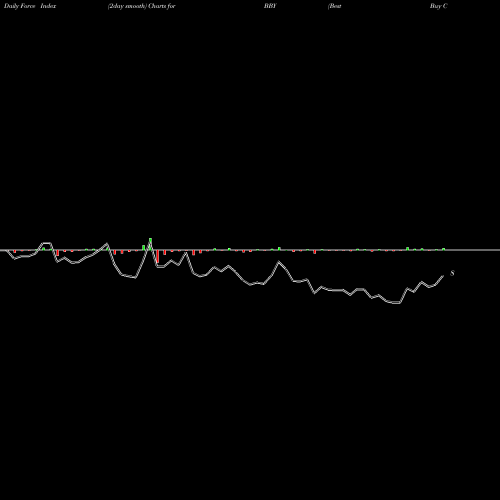Screen dimensions: 500x500
Task: Click the 'Daily Force Index' title text
Action: pyautogui.click(x=30, y=6)
